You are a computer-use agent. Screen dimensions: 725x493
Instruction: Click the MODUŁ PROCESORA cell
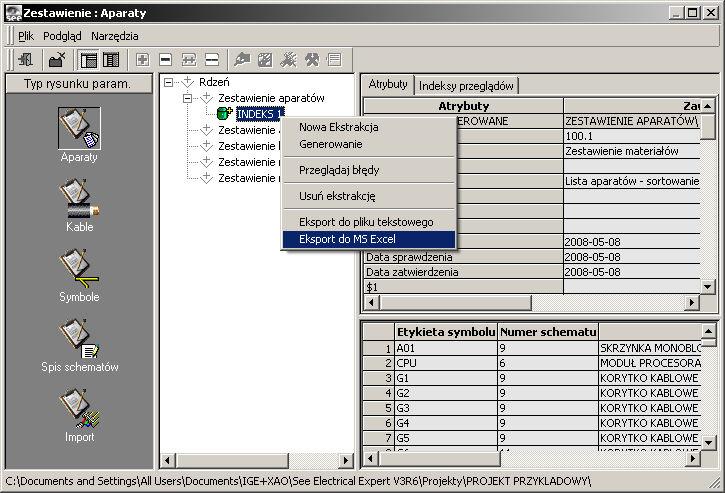coord(650,363)
